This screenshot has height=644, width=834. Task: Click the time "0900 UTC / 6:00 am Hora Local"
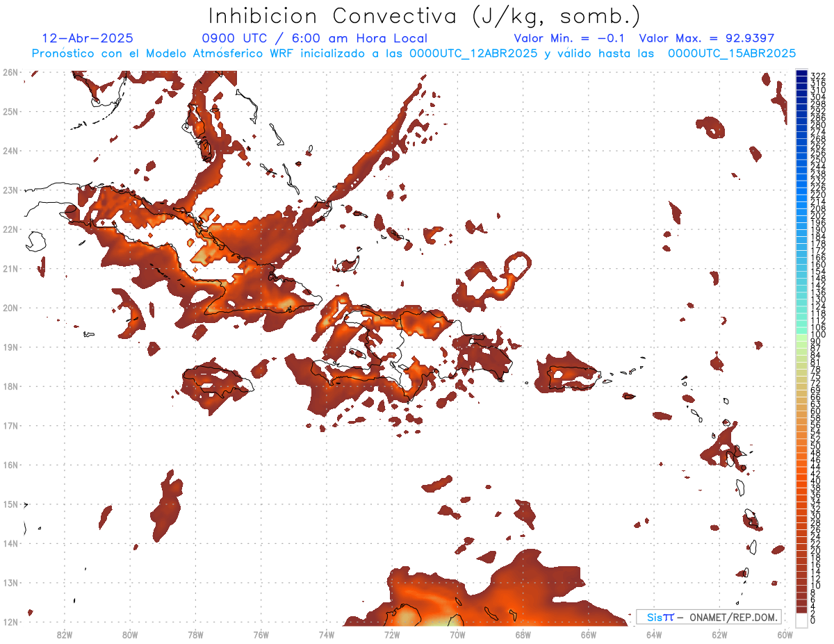(315, 38)
